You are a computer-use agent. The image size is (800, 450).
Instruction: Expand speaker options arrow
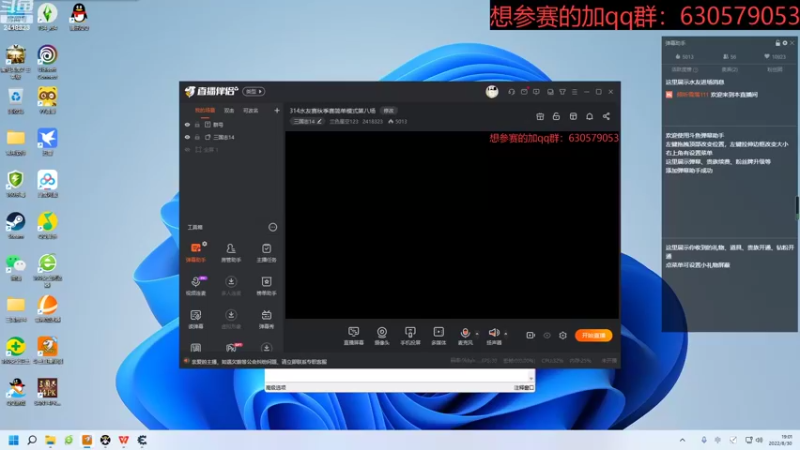[506, 334]
